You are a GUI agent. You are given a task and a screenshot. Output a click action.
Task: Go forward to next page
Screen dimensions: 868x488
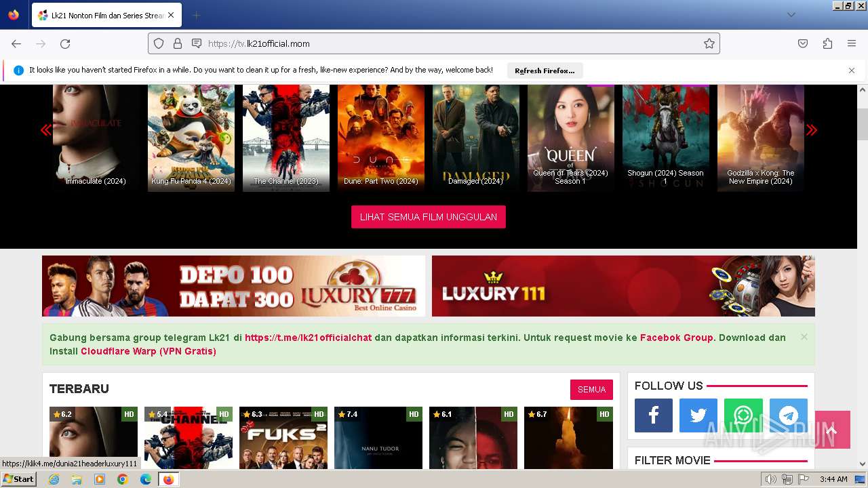pyautogui.click(x=41, y=43)
